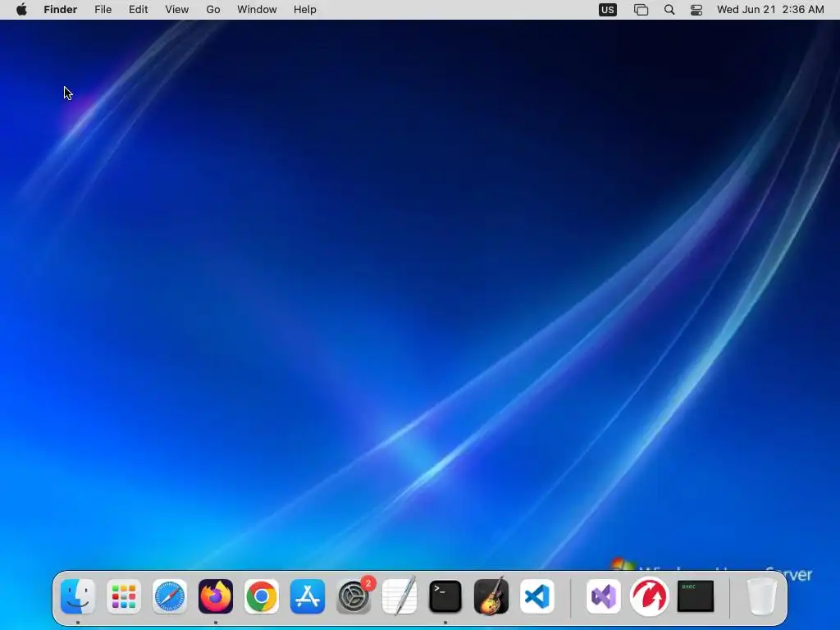Open the Edit menu
Screen dimensions: 840x630
(138, 10)
